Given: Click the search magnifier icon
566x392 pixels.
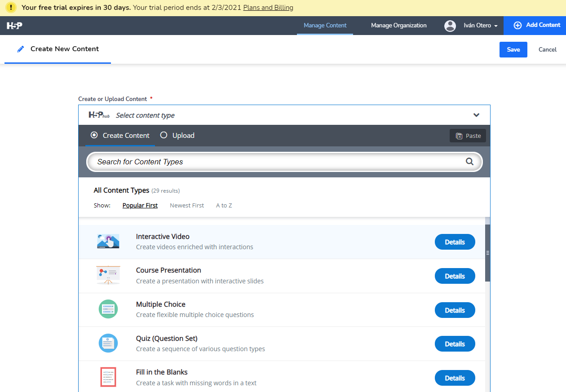Looking at the screenshot, I should pyautogui.click(x=469, y=162).
